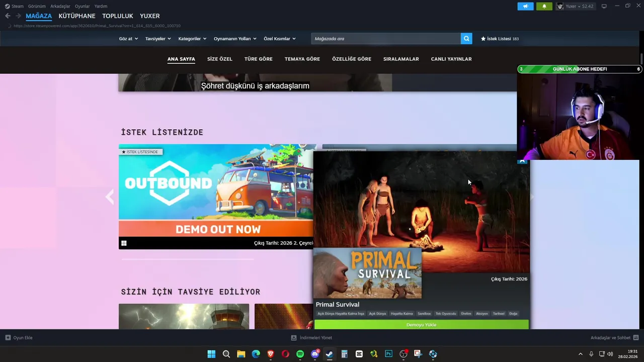
Task: Open the Oyunlar menu
Action: pyautogui.click(x=82, y=6)
